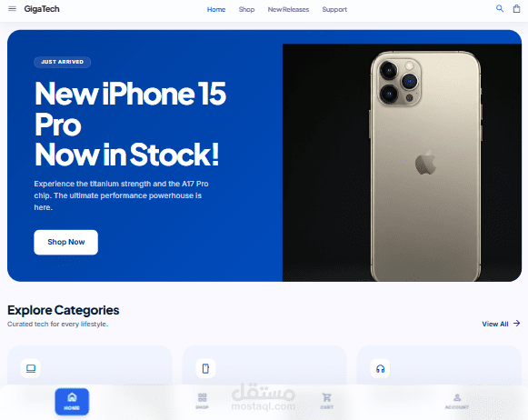Open Shop in top navigation

pyautogui.click(x=246, y=9)
